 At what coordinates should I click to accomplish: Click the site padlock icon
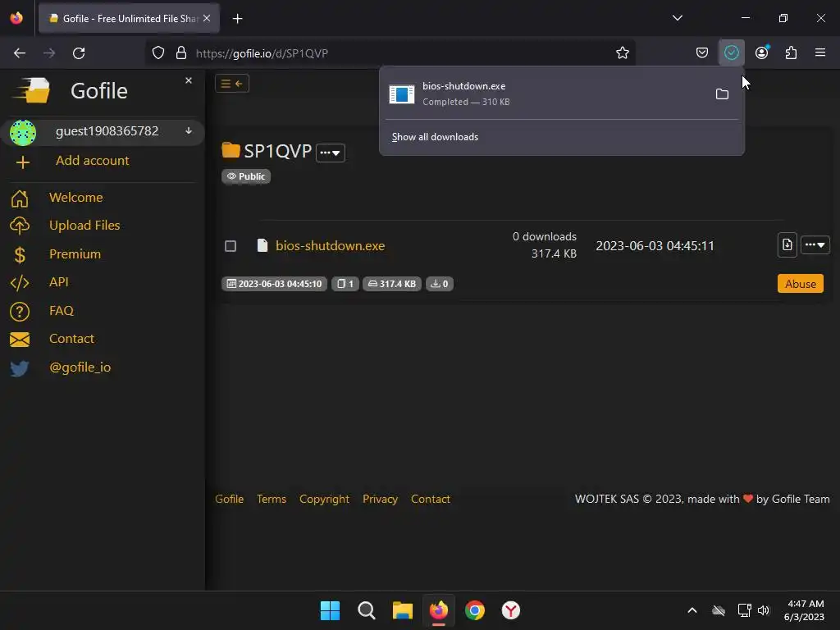[181, 53]
